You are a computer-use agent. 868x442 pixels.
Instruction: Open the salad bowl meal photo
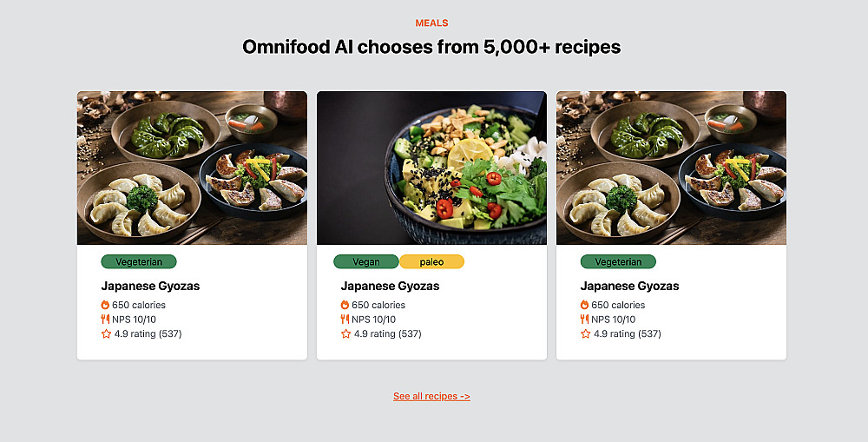coord(431,168)
